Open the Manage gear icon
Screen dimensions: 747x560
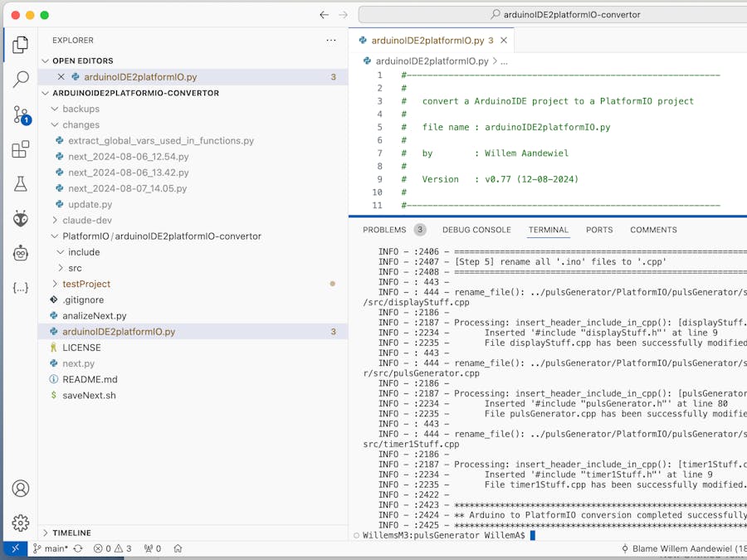(21, 523)
